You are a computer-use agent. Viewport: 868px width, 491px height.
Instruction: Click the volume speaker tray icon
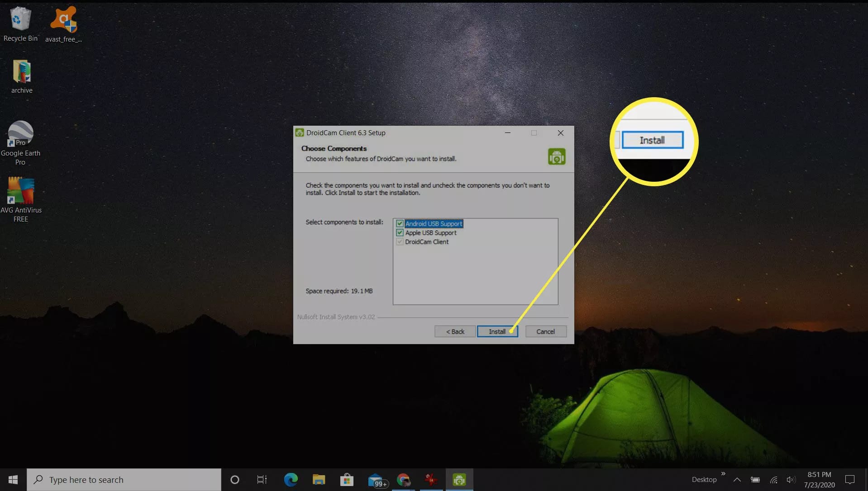point(791,480)
